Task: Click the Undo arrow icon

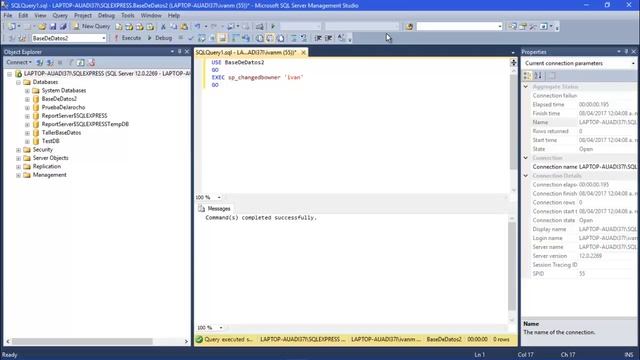Action: [x=198, y=27]
